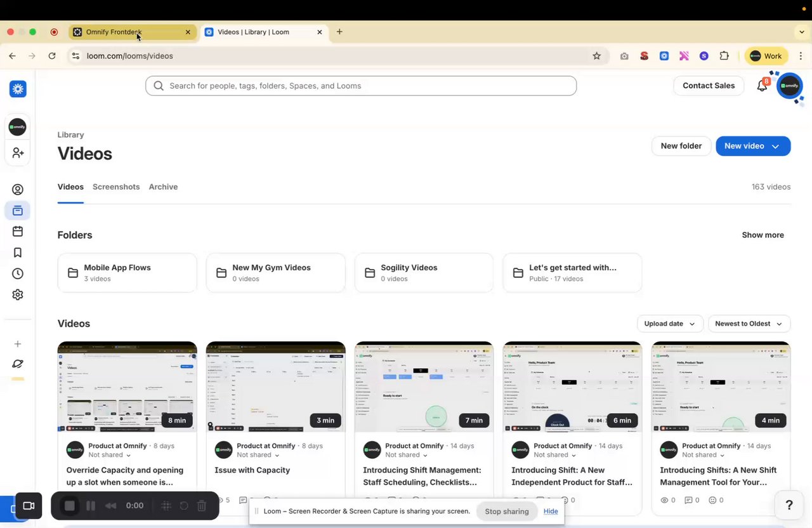Open the browser Extensions puzzle icon
The image size is (812, 528).
(x=724, y=56)
